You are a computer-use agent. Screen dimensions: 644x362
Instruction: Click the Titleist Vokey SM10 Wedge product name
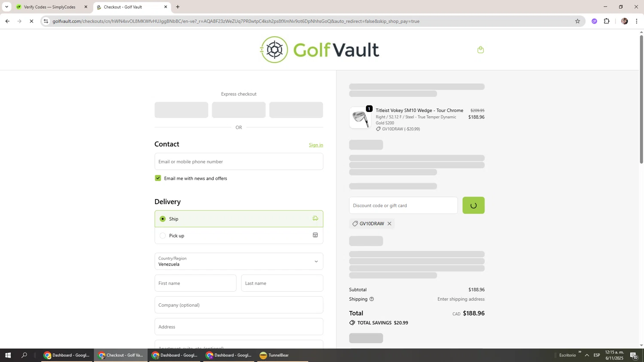pos(419,110)
